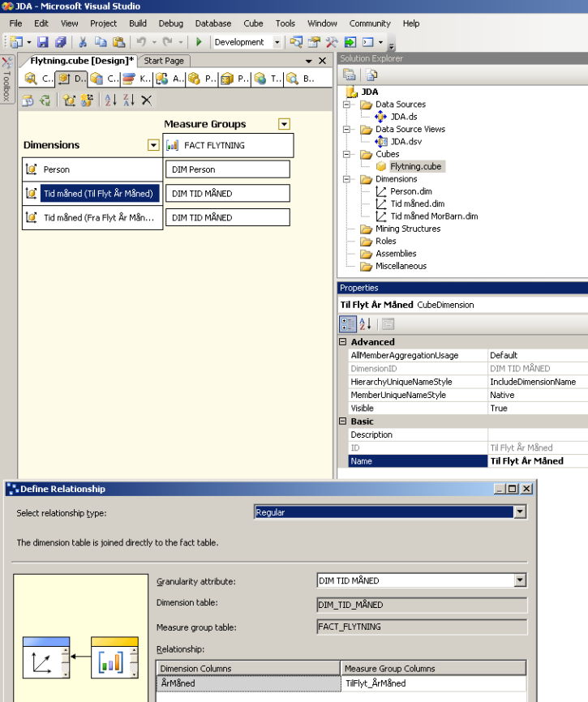The height and width of the screenshot is (702, 588).
Task: Click the Cut scissors icon
Action: [83, 42]
